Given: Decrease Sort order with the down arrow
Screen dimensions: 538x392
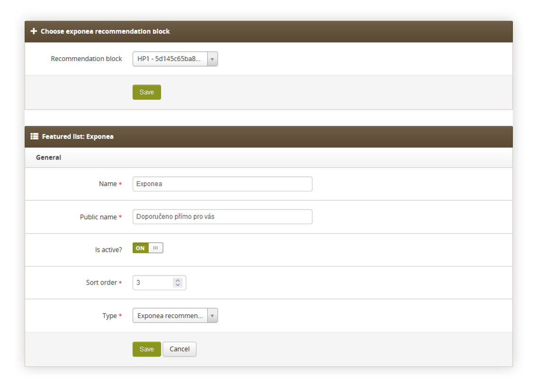Looking at the screenshot, I should pyautogui.click(x=178, y=285).
